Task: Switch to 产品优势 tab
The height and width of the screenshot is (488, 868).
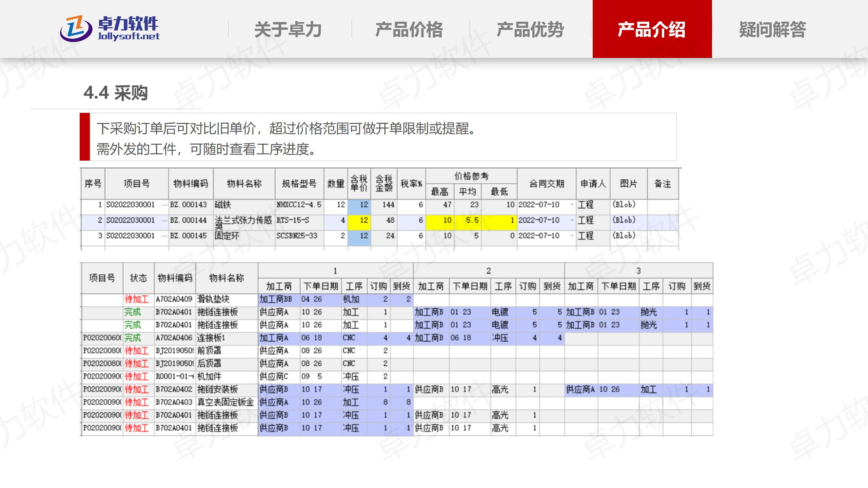Action: coord(531,29)
